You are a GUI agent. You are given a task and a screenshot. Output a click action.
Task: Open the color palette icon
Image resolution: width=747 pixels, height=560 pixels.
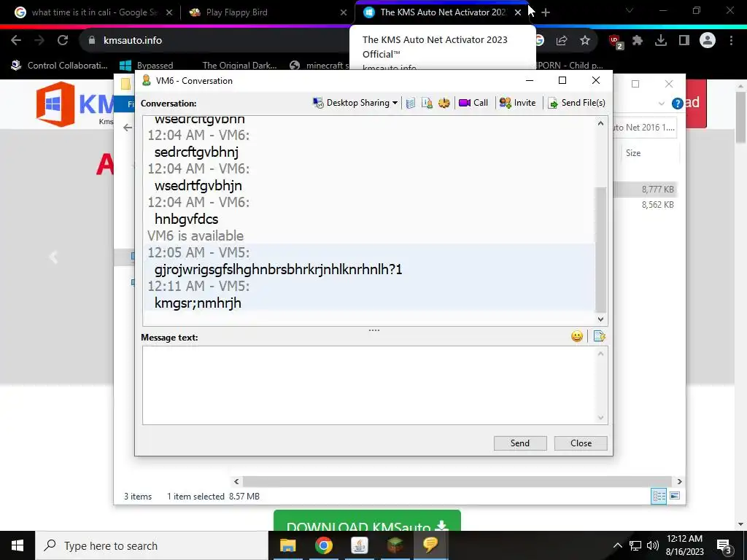point(444,103)
